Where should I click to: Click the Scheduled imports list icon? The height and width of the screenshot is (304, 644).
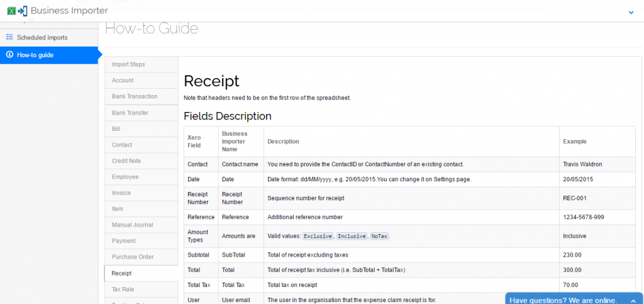9,37
